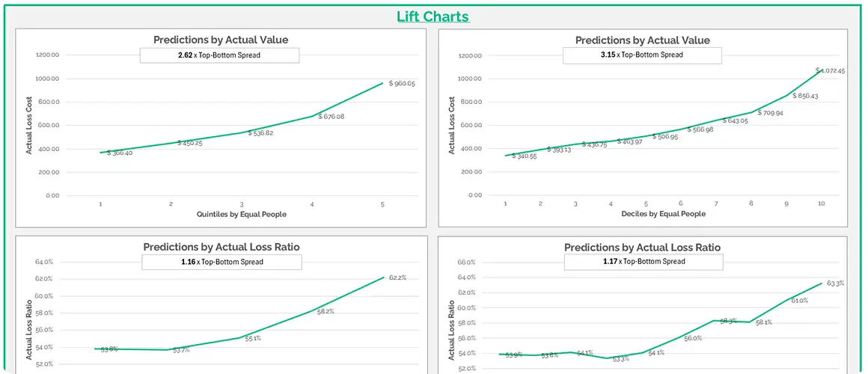The width and height of the screenshot is (868, 374).
Task: Select the 1.17 x Top-Bottom Spread box
Action: 644,262
